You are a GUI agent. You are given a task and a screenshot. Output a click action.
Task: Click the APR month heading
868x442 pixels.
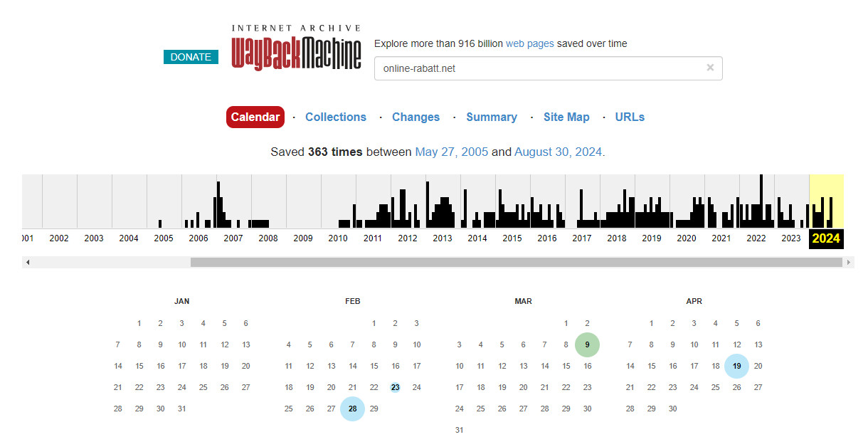(694, 302)
